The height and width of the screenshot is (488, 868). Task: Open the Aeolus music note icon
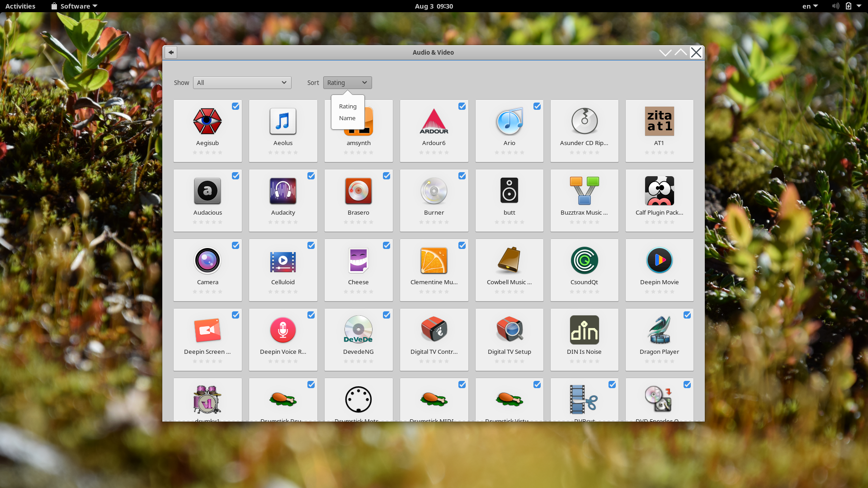click(x=283, y=121)
